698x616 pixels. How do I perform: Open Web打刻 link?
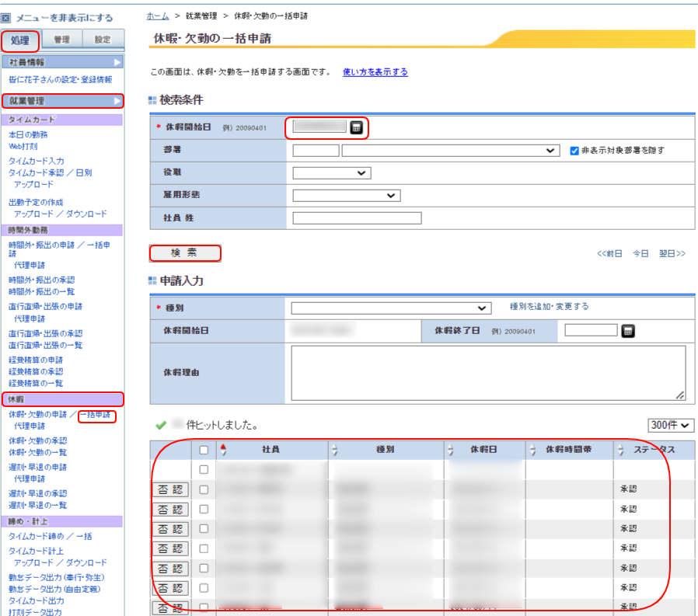point(23,146)
